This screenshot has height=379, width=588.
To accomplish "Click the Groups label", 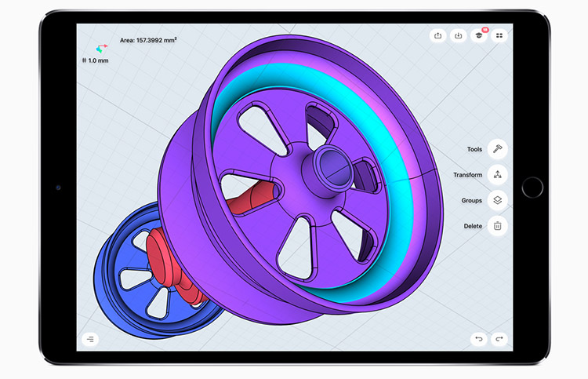I will [x=471, y=200].
